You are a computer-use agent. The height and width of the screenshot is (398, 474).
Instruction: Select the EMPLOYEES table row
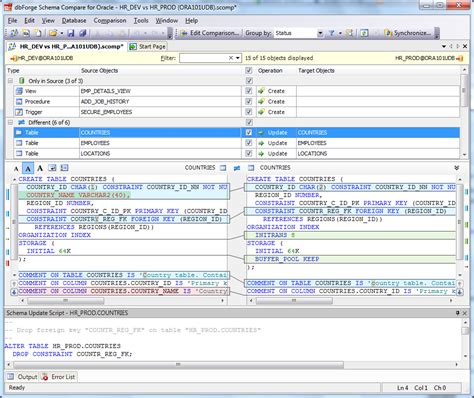[236, 143]
